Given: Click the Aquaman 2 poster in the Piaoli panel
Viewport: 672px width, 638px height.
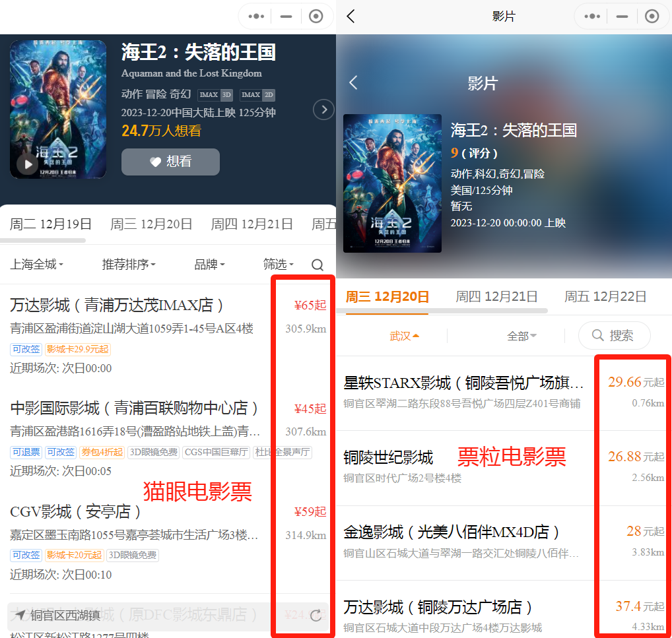Looking at the screenshot, I should click(392, 183).
